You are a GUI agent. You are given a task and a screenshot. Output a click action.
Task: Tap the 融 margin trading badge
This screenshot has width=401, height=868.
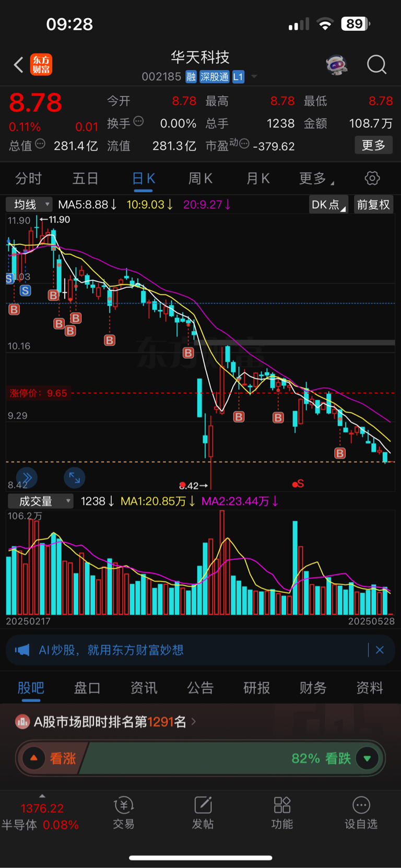point(191,77)
